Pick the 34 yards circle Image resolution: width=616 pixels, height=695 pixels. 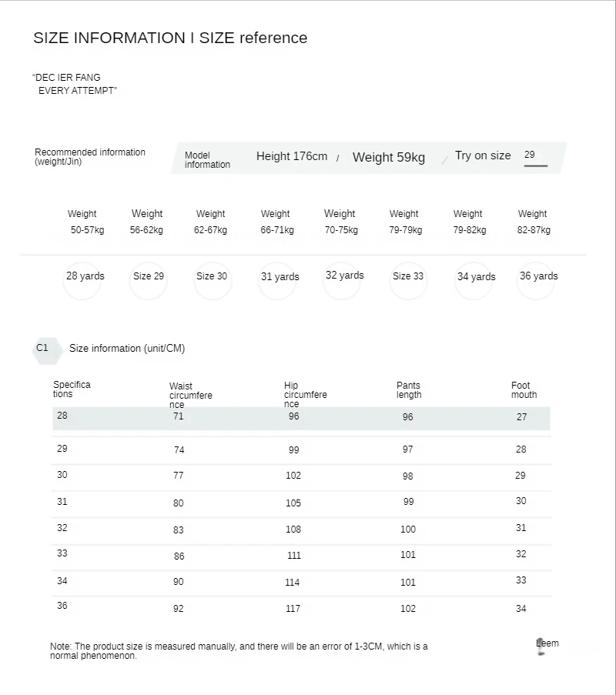(x=474, y=280)
